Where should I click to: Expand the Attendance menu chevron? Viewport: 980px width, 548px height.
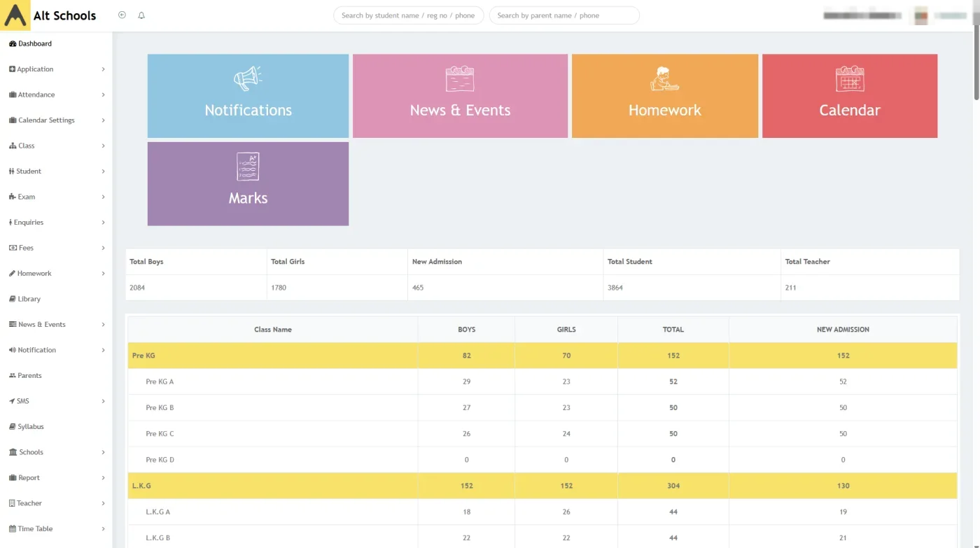103,94
